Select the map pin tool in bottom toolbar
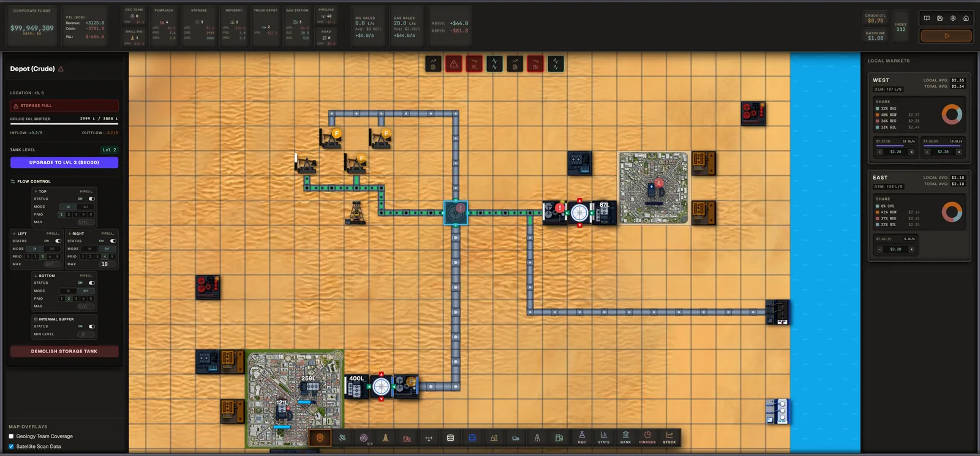Screen dimensions: 980x456 pos(320,438)
